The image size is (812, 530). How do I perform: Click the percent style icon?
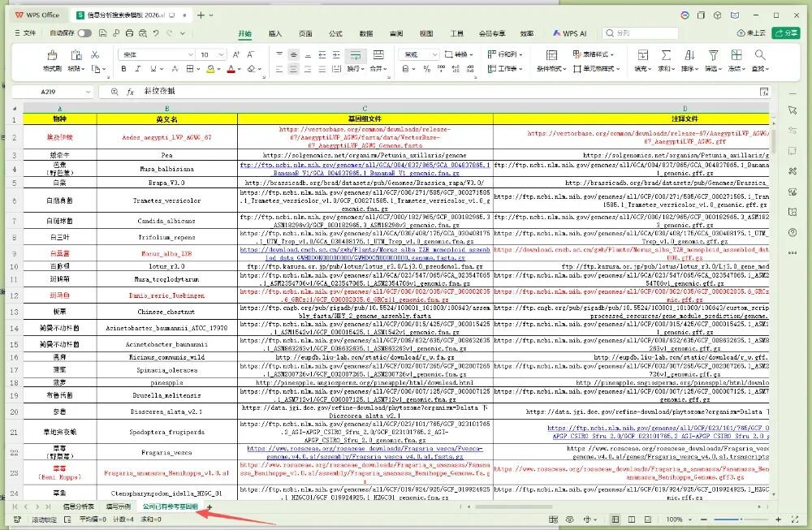[x=427, y=69]
